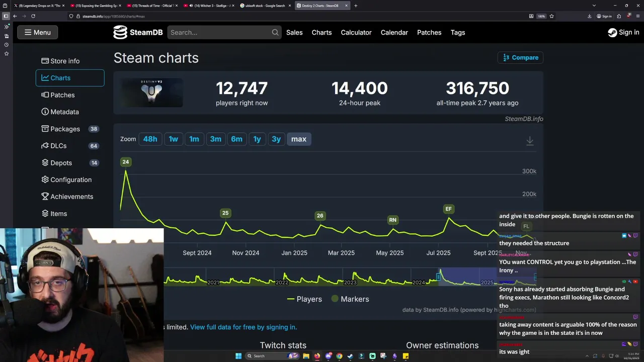Switch to 'Legendary Drops on X' tab
Screen dimensions: 644x362
click(x=40, y=6)
